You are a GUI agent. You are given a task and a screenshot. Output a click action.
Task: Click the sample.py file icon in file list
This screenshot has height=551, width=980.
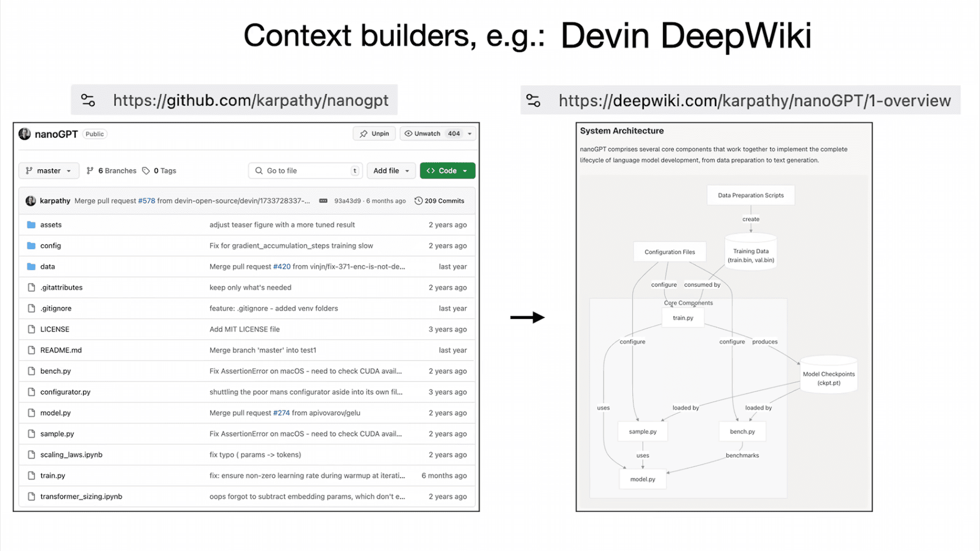[31, 434]
